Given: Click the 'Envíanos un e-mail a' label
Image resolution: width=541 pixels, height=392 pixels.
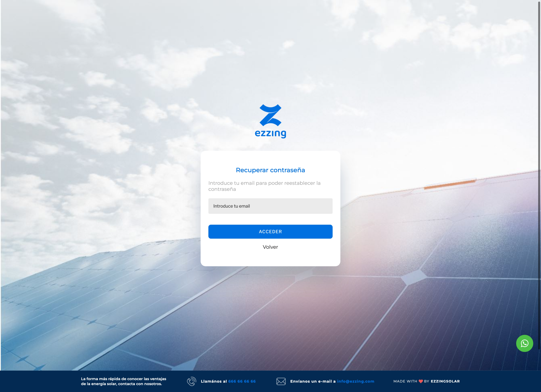Looking at the screenshot, I should [313, 381].
